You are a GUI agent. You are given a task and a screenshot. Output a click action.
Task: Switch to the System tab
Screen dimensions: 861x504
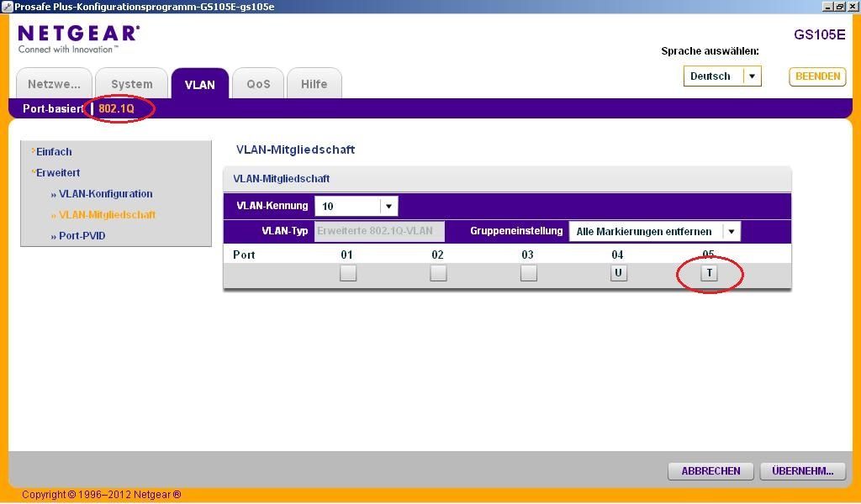pos(132,84)
